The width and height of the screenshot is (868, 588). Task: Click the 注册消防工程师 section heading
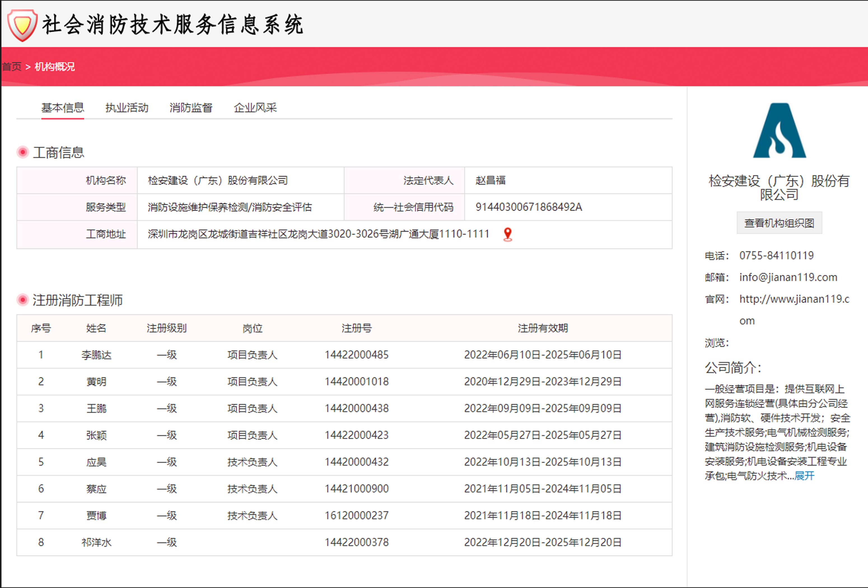(x=78, y=300)
